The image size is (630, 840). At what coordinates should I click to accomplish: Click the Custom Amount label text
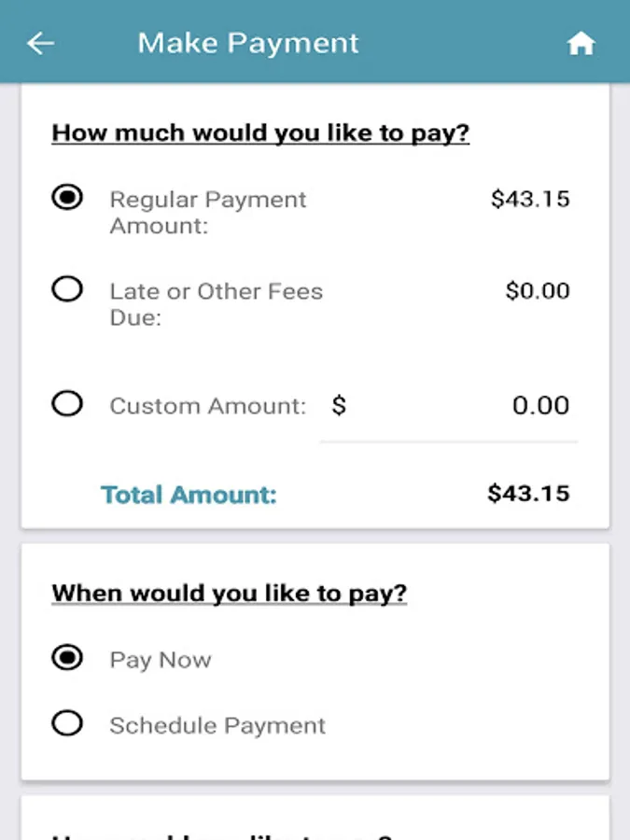(207, 406)
